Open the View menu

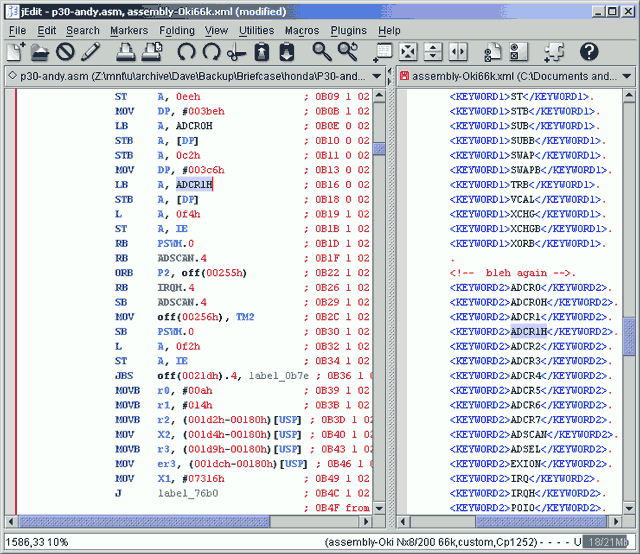pos(216,31)
